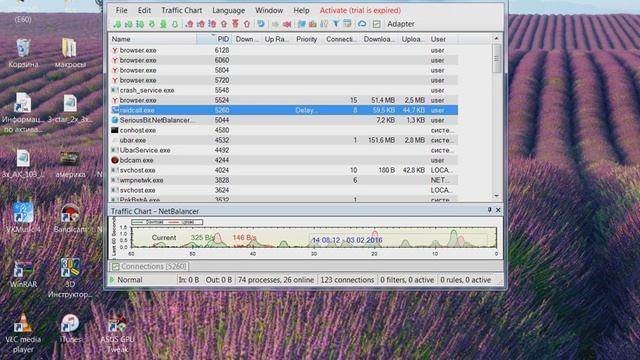
Task: Select SeriousBit.NetBalancer process row
Action: click(x=284, y=120)
